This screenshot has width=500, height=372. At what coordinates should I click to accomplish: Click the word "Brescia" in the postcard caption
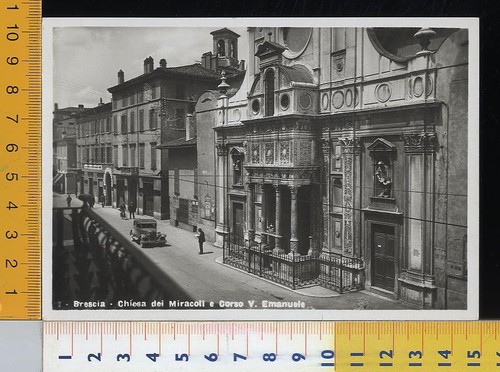pos(89,304)
